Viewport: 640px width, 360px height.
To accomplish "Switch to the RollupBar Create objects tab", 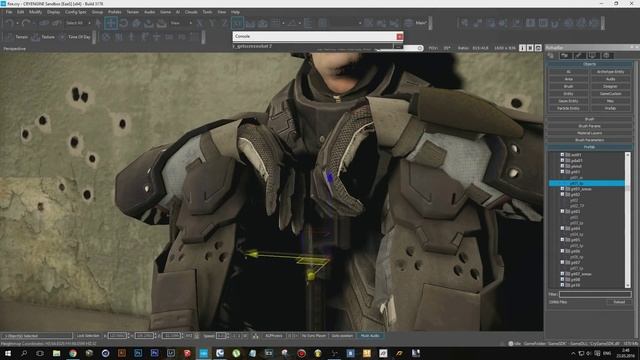I will (551, 56).
